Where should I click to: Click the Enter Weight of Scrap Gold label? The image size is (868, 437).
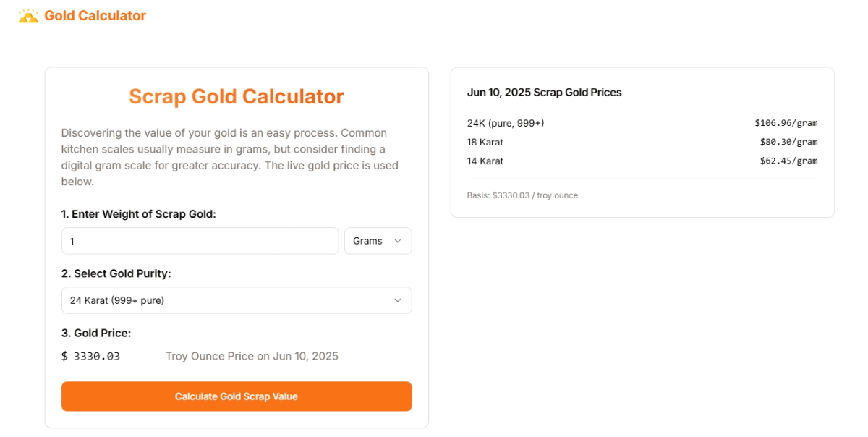click(138, 214)
